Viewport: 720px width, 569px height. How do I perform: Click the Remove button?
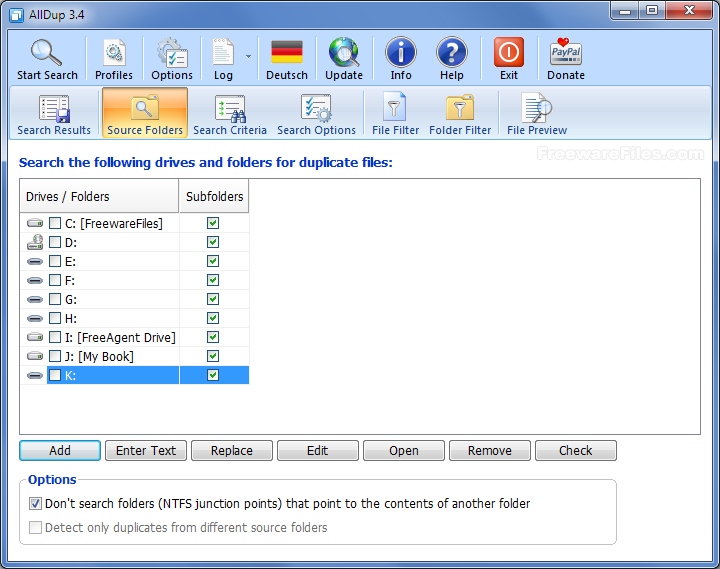[489, 451]
